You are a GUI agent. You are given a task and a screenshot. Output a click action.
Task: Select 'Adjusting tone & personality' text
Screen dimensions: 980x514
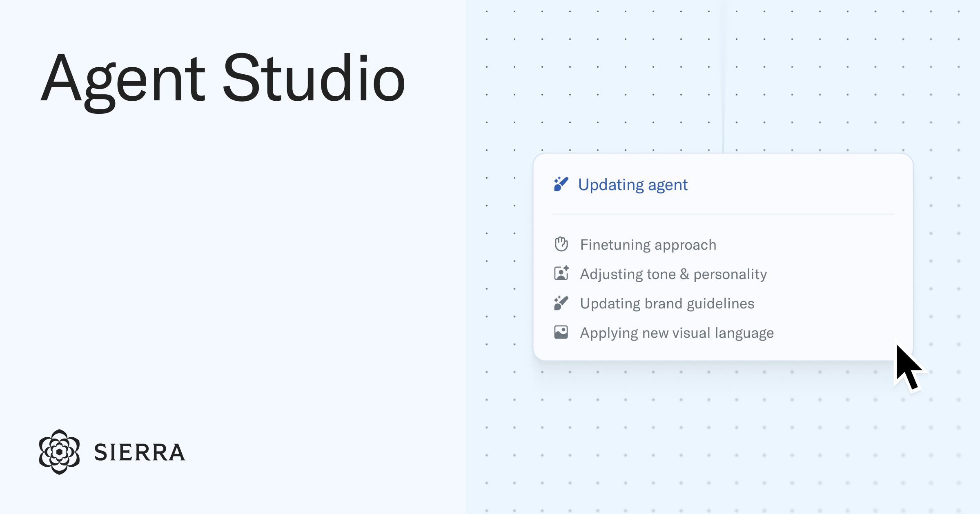click(673, 274)
